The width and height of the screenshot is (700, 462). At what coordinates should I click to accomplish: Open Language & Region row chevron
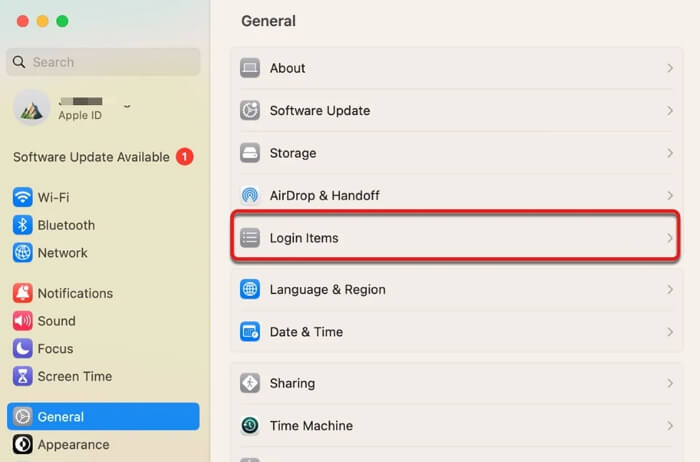pos(670,289)
